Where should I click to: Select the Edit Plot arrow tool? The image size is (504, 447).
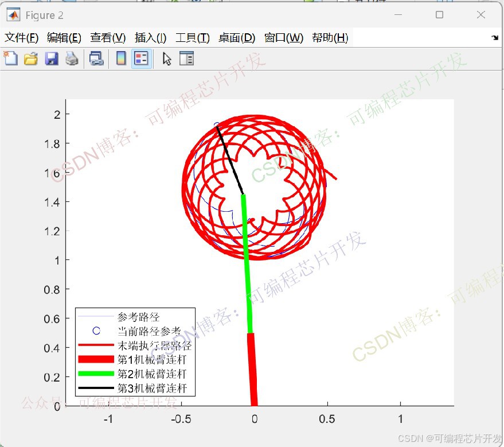[167, 59]
